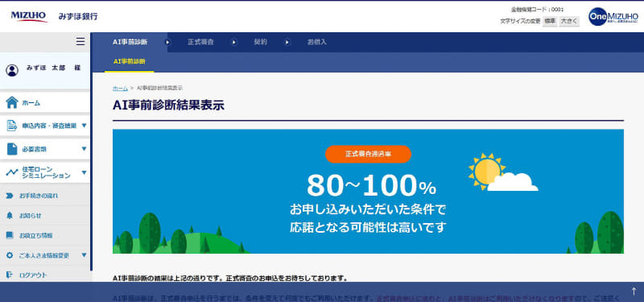Click the ご本人さま情報変更 gear icon
Image resolution: width=644 pixels, height=302 pixels.
[x=10, y=255]
